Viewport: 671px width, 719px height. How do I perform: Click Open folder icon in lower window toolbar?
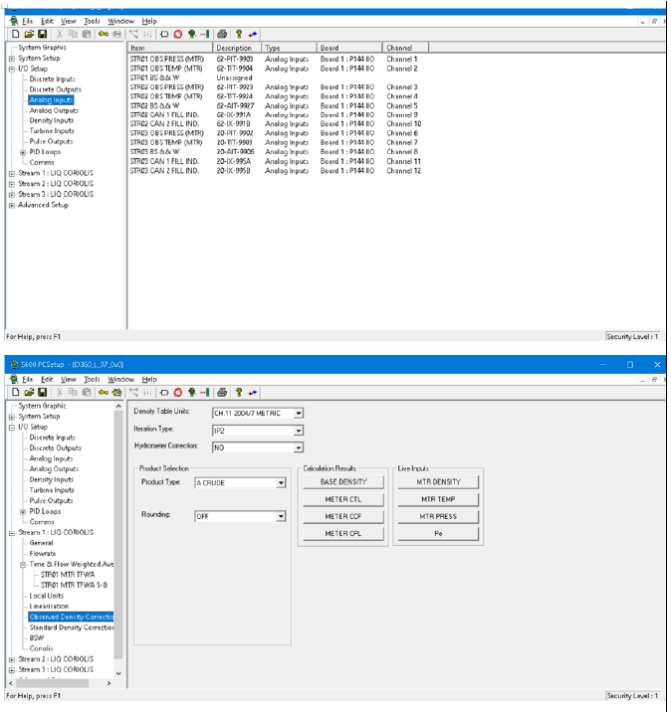pos(29,393)
